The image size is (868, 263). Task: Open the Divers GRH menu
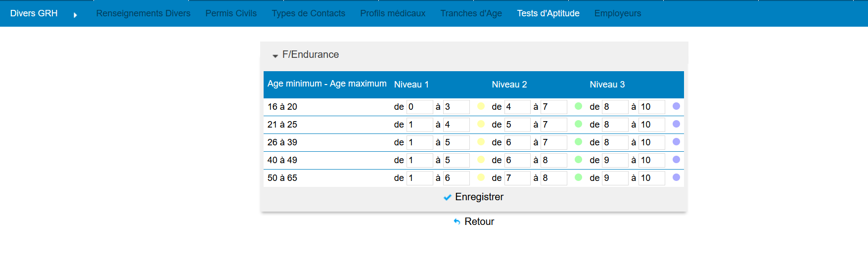pyautogui.click(x=34, y=13)
